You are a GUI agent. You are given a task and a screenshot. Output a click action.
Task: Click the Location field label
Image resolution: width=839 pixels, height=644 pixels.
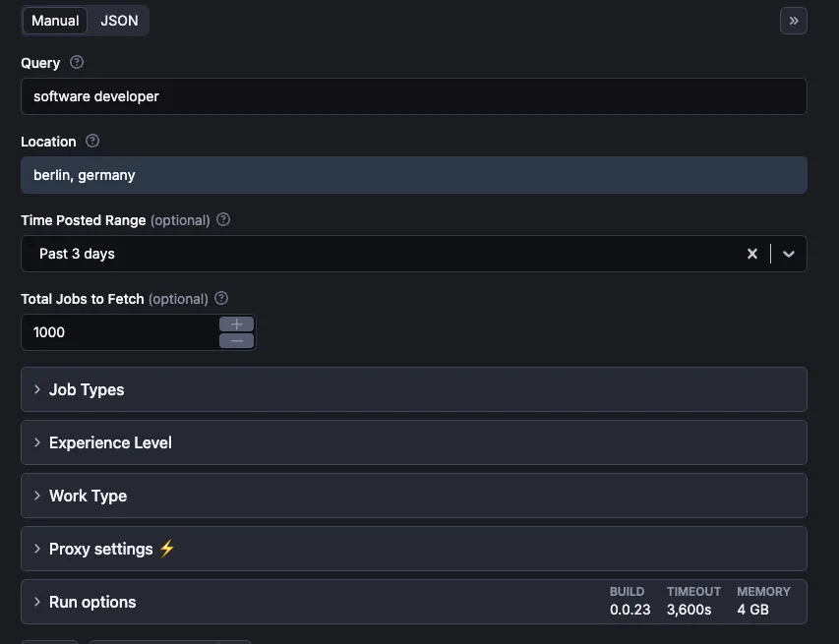(x=48, y=142)
